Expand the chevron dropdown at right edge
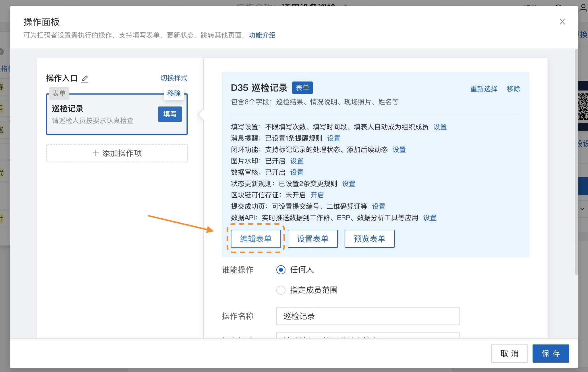Screen dimensions: 588x372 pyautogui.click(x=582, y=209)
